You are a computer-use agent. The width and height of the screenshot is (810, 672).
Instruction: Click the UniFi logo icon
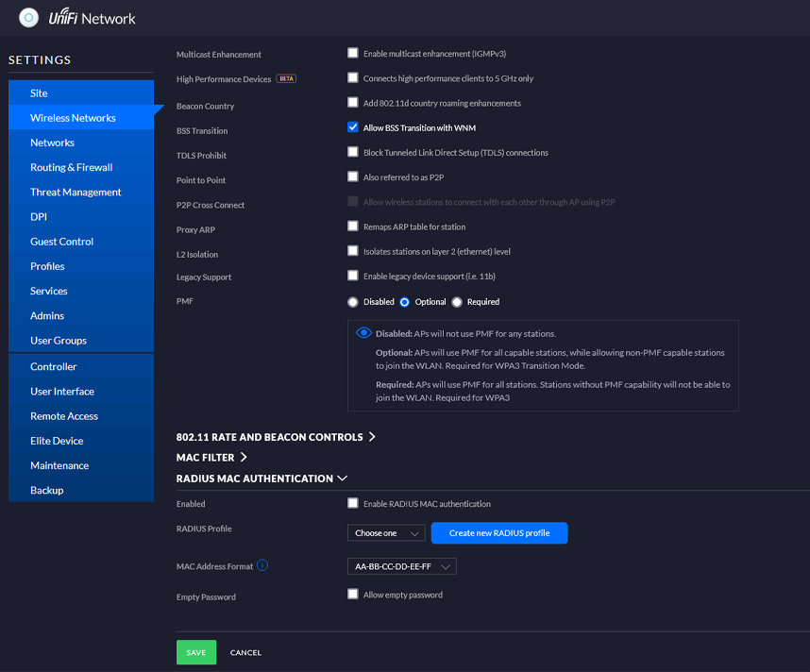point(28,17)
